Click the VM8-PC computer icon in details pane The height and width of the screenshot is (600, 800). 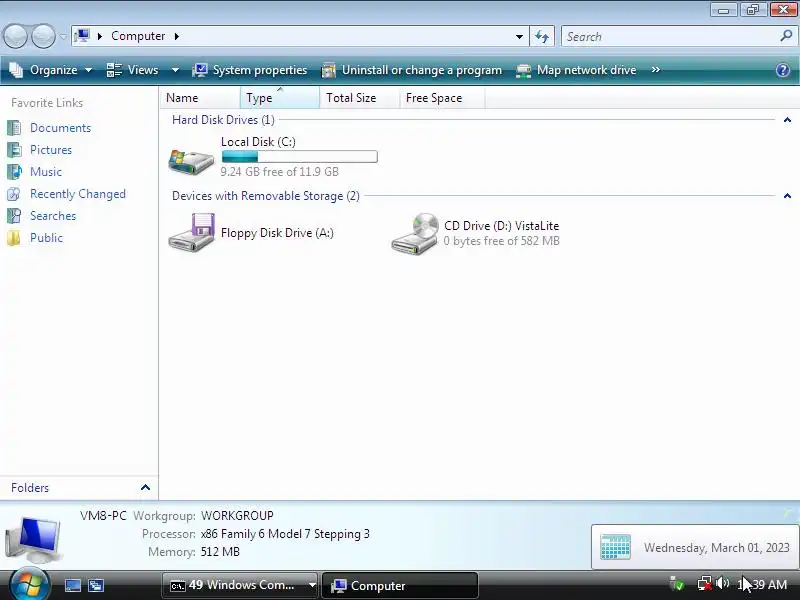tap(33, 539)
